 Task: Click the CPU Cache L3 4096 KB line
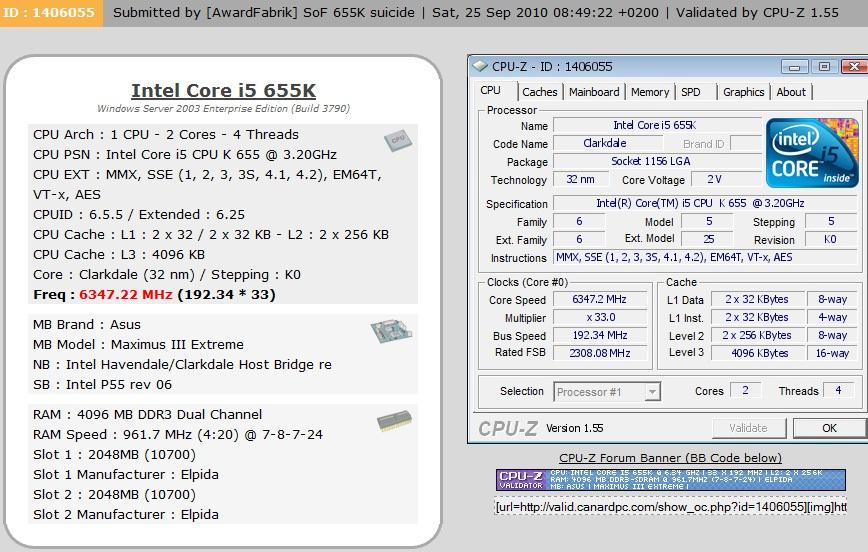tap(119, 255)
